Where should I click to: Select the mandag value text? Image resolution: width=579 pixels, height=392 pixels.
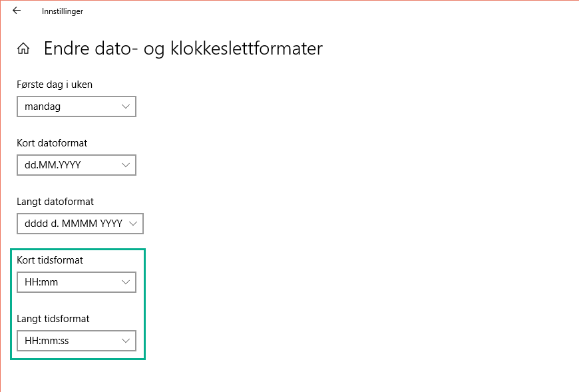tap(43, 106)
